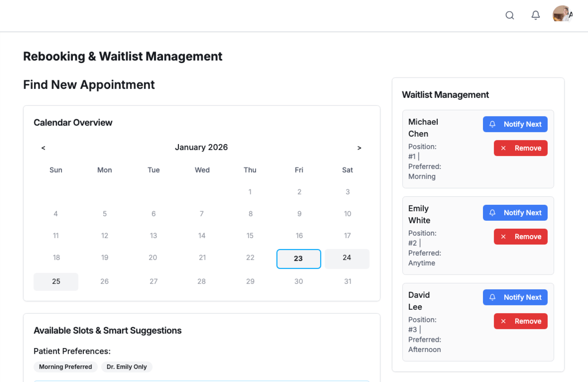This screenshot has height=382, width=588.
Task: Click X icon on Michael Chen's Remove
Action: click(x=503, y=148)
